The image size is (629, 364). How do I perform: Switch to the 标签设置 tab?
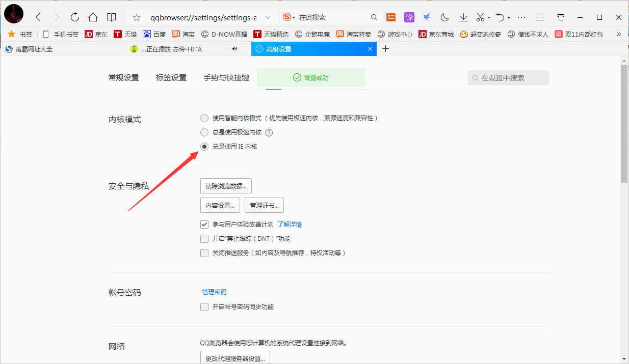(171, 77)
